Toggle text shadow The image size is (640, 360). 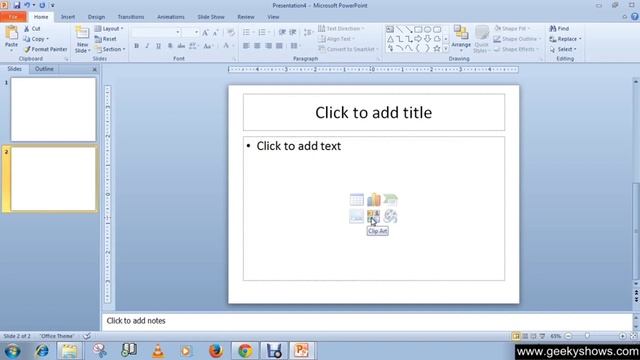[x=170, y=46]
